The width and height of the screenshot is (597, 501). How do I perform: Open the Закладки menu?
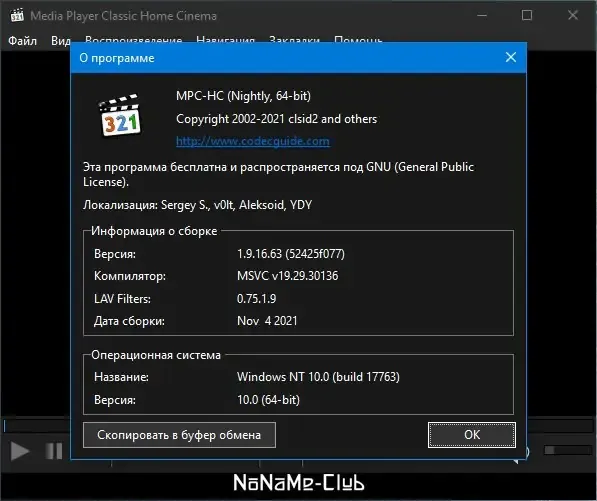coord(294,39)
